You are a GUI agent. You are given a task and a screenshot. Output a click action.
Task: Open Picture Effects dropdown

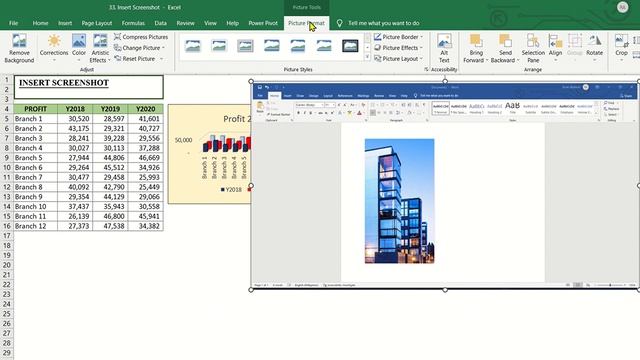coord(399,48)
